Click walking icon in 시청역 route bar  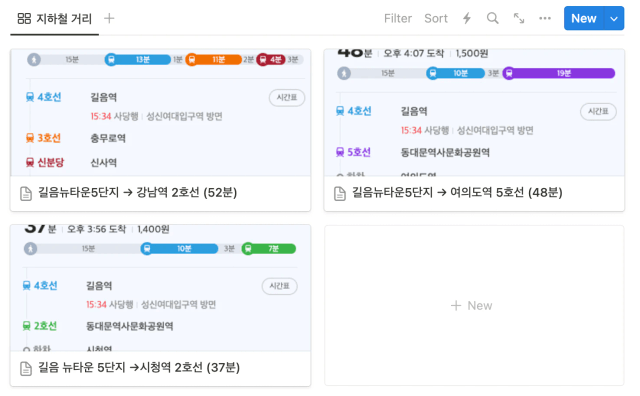30,249
